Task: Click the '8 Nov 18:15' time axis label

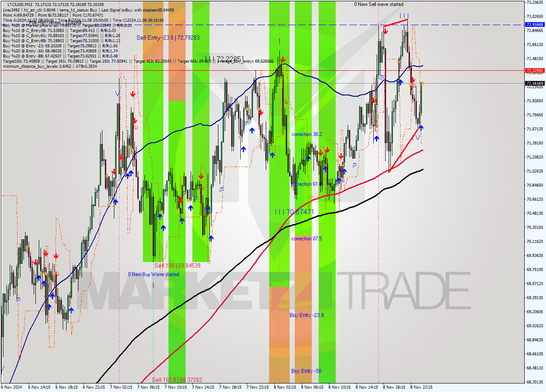Action: point(395,387)
